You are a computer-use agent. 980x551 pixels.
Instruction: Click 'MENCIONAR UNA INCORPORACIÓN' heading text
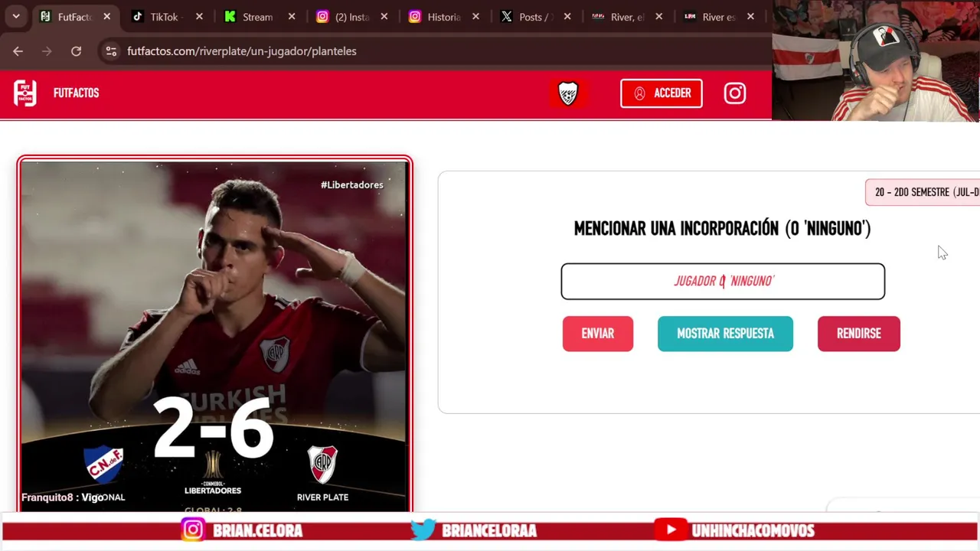point(722,228)
